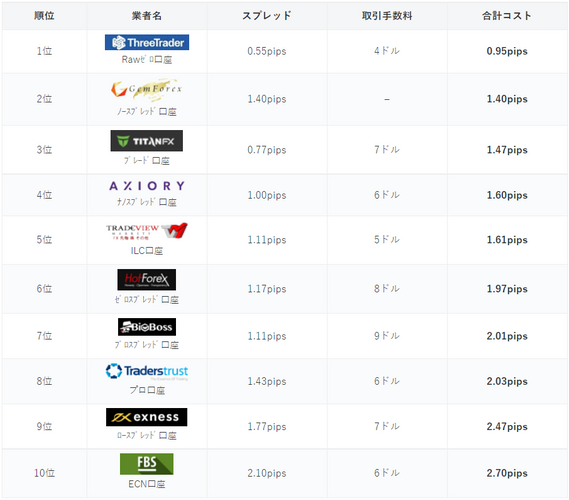Click FBS's 2.10pips spread value
569x500 pixels.
tap(267, 473)
